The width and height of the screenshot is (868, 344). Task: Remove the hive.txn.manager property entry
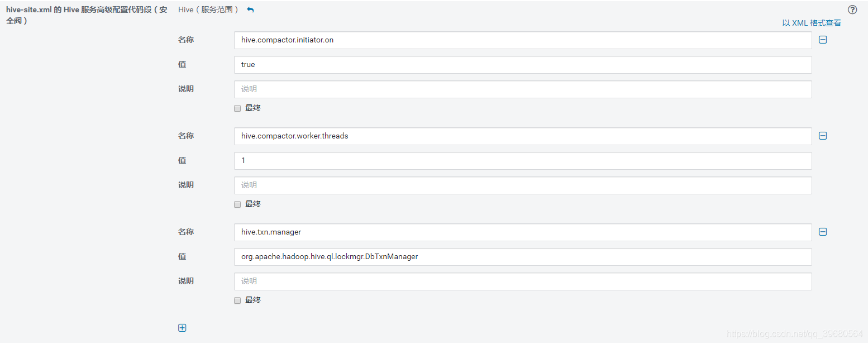(822, 232)
